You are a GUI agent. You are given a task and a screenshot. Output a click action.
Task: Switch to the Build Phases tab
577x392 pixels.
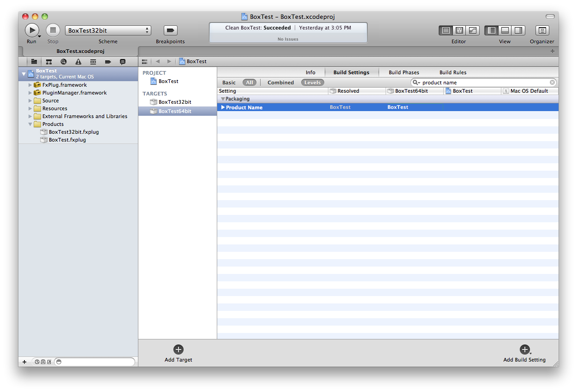pos(404,72)
